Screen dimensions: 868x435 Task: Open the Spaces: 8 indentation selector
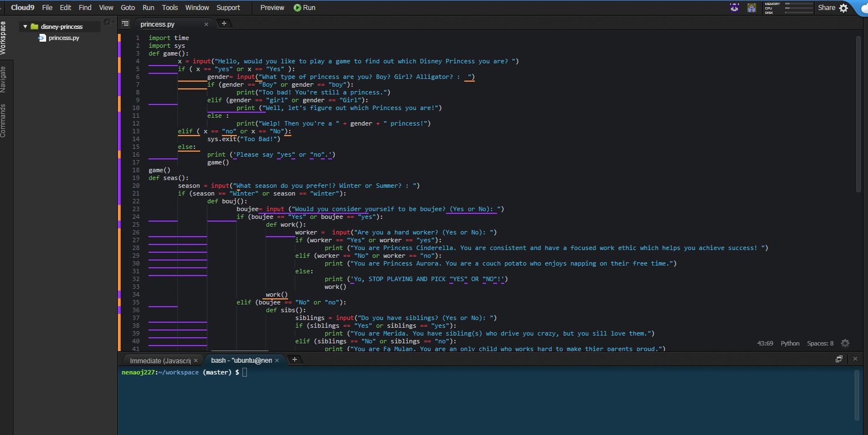[820, 343]
